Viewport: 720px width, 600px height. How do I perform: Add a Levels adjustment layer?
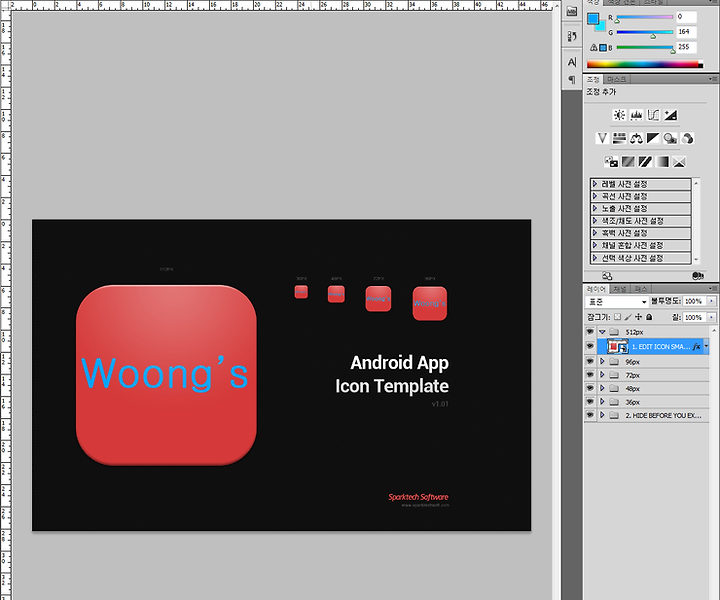pos(636,115)
